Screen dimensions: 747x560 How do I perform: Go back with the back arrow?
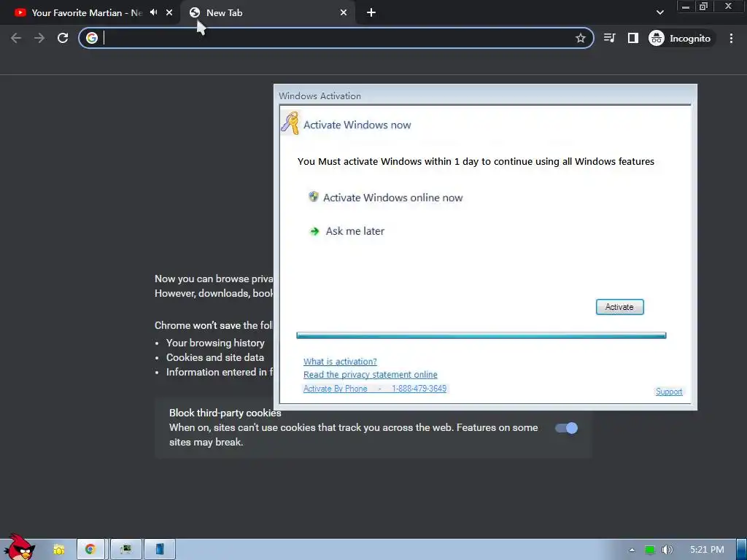point(16,38)
